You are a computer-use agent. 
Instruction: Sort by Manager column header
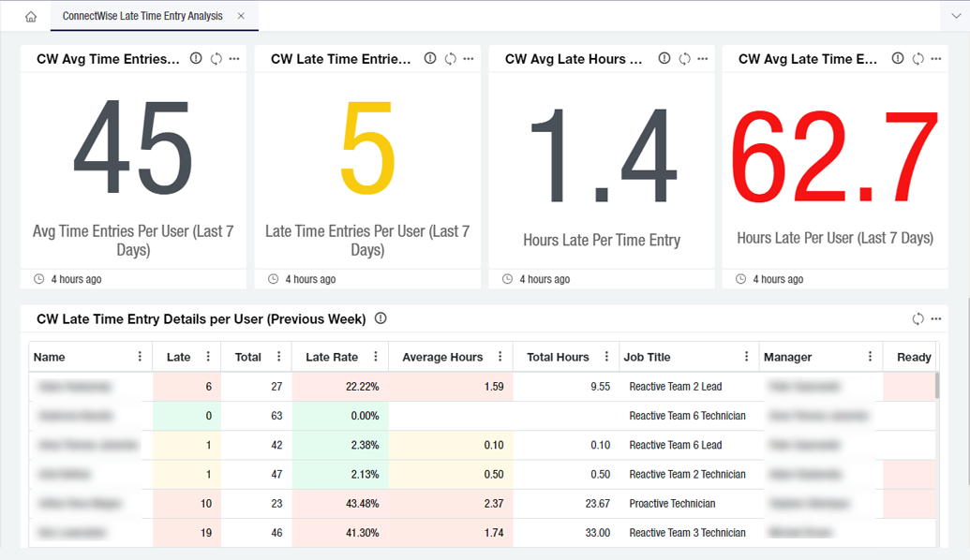tap(788, 358)
